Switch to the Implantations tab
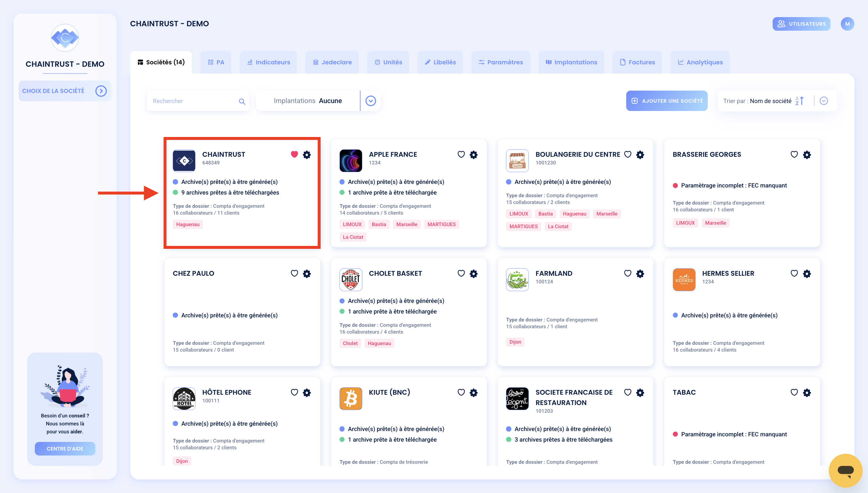868x493 pixels. [x=571, y=62]
